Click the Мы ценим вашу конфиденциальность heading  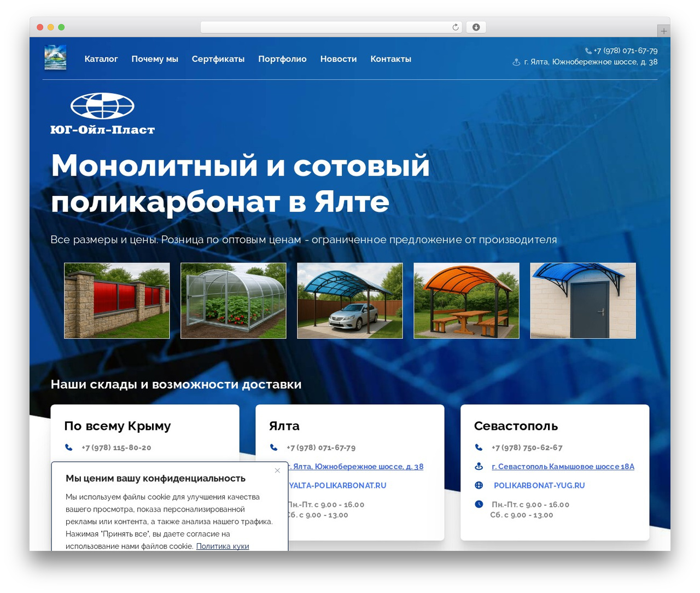(155, 479)
